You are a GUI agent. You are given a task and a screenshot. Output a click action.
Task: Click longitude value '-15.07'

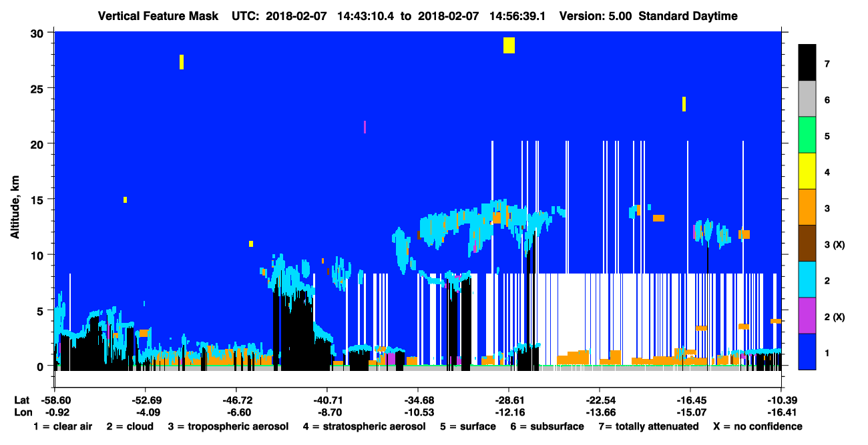[690, 412]
